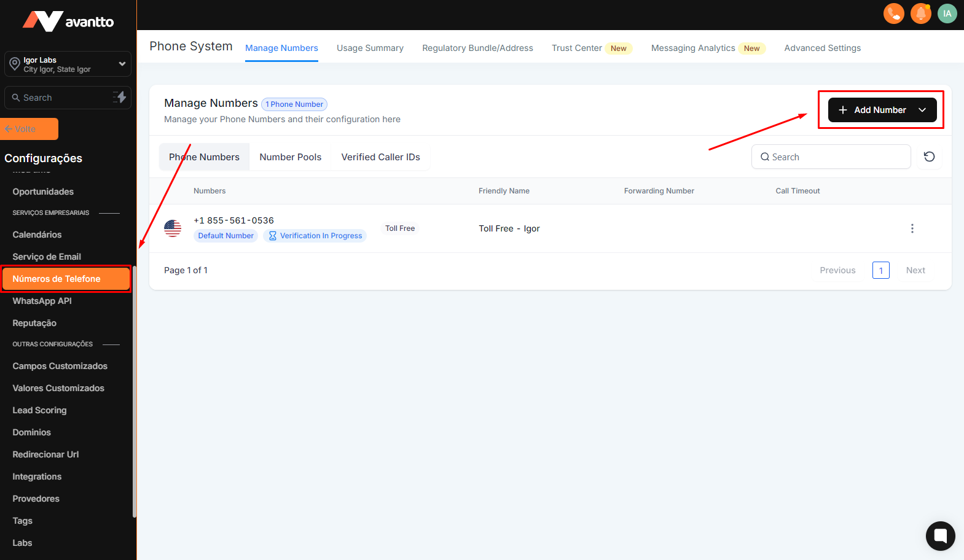This screenshot has width=964, height=560.
Task: Click the refresh icon beside the search box
Action: (929, 157)
